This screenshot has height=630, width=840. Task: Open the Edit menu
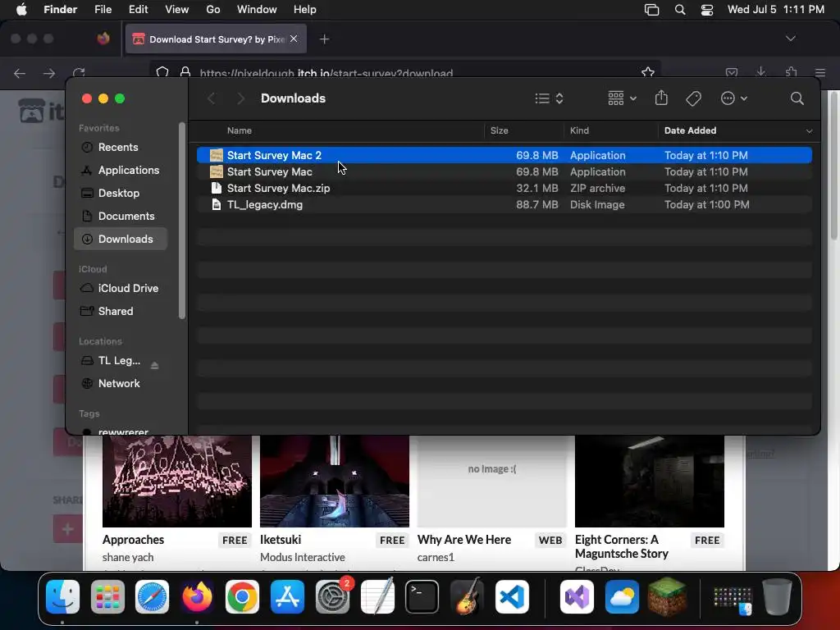click(138, 10)
